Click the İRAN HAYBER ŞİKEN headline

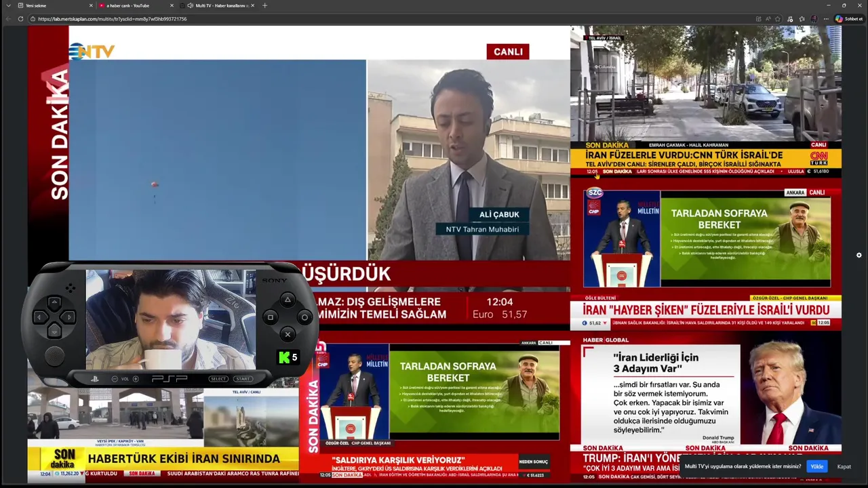[x=706, y=310]
